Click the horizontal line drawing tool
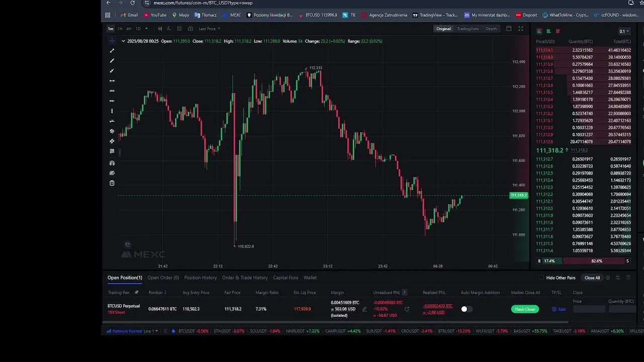 click(112, 81)
